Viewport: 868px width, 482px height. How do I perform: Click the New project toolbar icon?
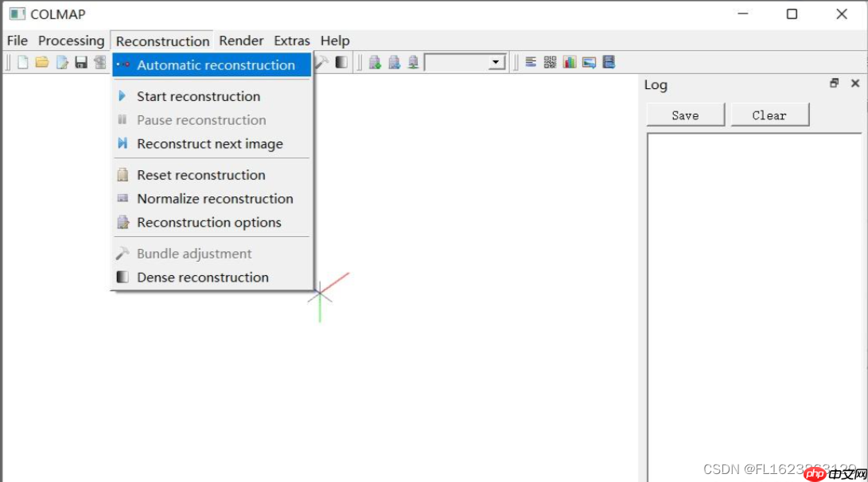pos(23,62)
